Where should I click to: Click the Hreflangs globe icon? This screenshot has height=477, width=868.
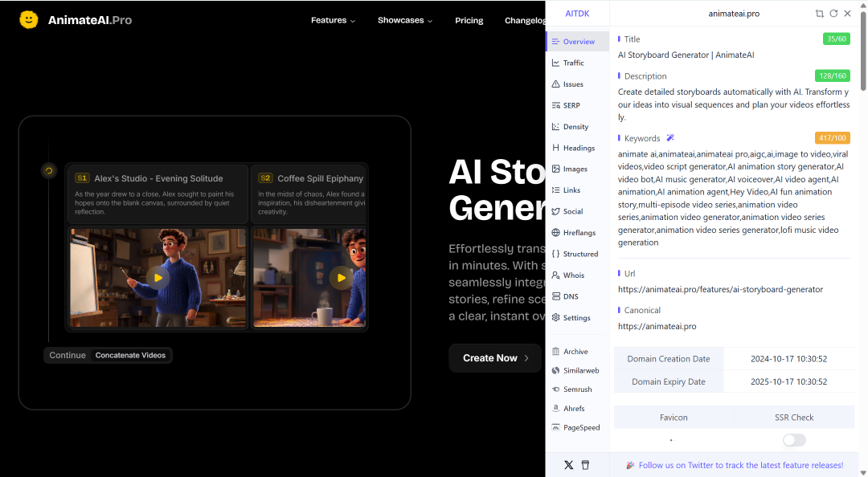click(556, 232)
